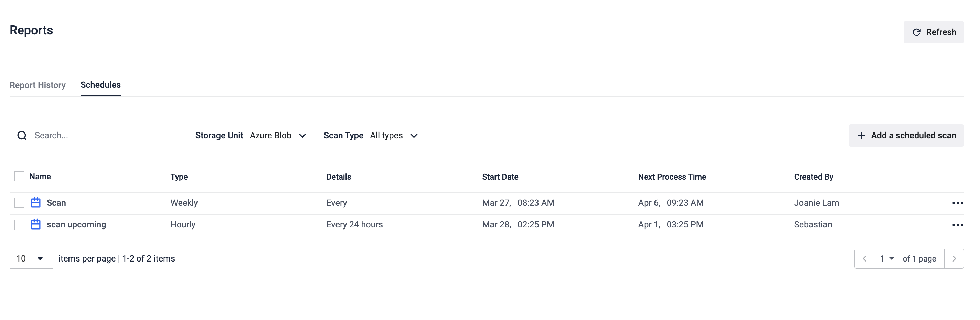The image size is (980, 320).
Task: Open the page number 1 dropdown
Action: (886, 259)
